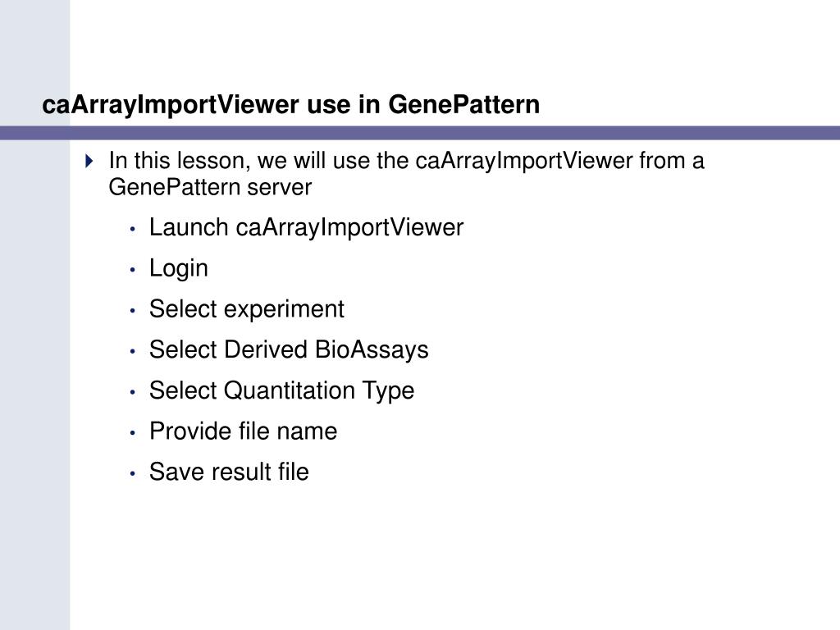Select the Login bullet item
Image resolution: width=840 pixels, height=630 pixels.
pyautogui.click(x=178, y=268)
